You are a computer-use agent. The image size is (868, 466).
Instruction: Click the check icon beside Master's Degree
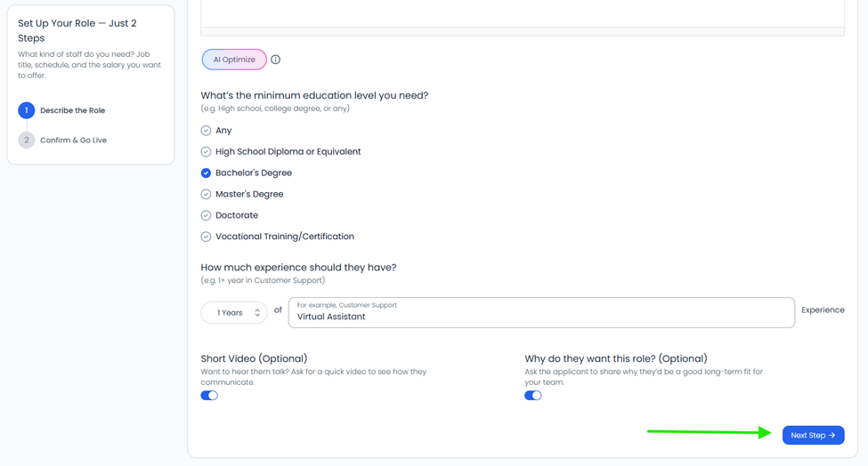click(206, 194)
